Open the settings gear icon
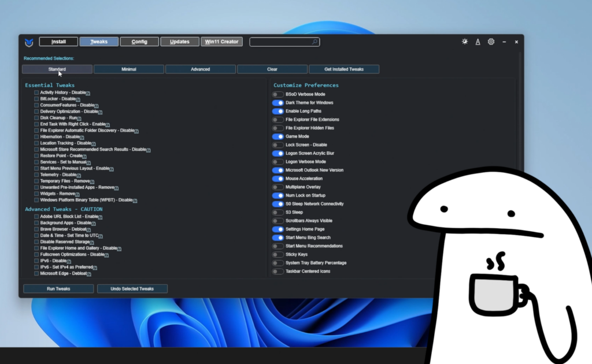The height and width of the screenshot is (364, 592). click(491, 42)
